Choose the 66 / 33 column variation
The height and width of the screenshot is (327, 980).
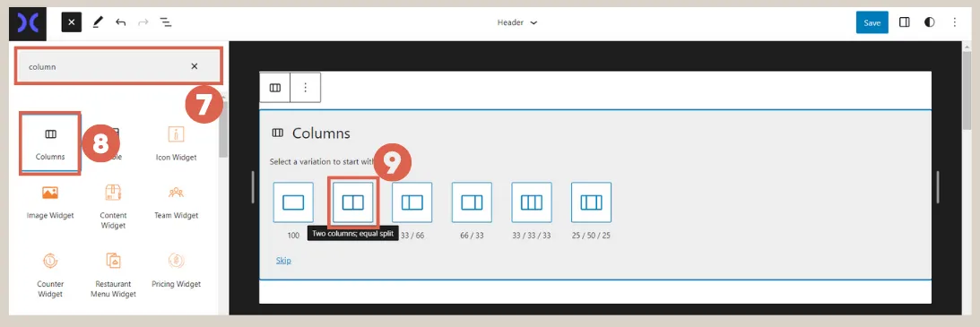click(472, 202)
